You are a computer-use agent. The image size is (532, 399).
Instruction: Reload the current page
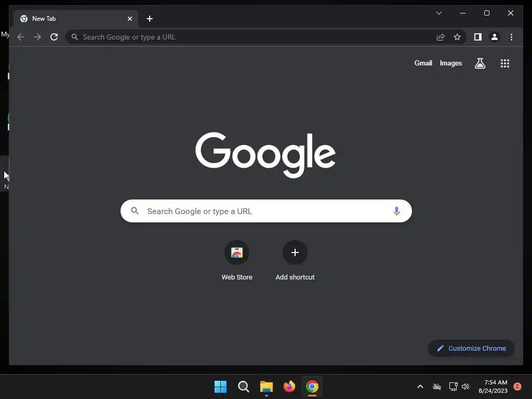pos(54,37)
